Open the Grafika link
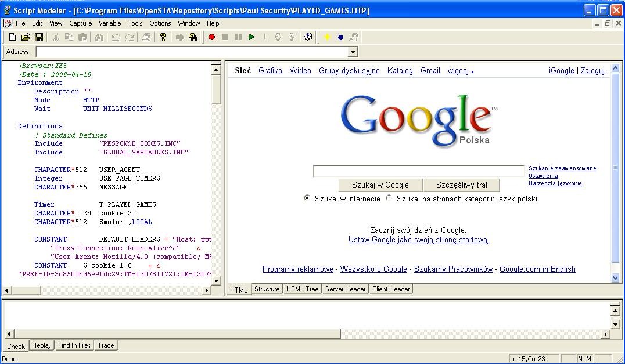 (x=270, y=70)
